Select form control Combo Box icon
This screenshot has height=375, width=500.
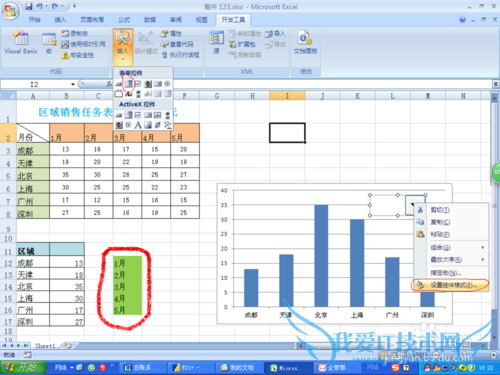pos(128,84)
